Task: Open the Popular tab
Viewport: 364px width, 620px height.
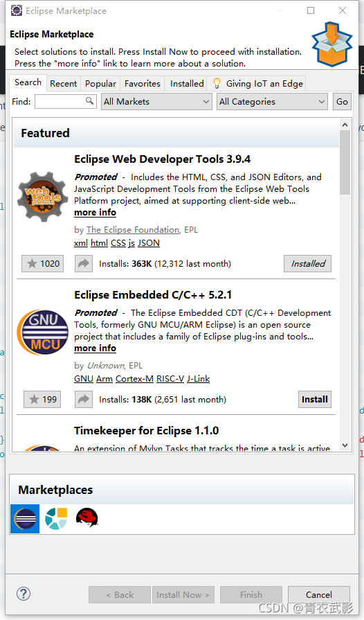Action: (100, 84)
